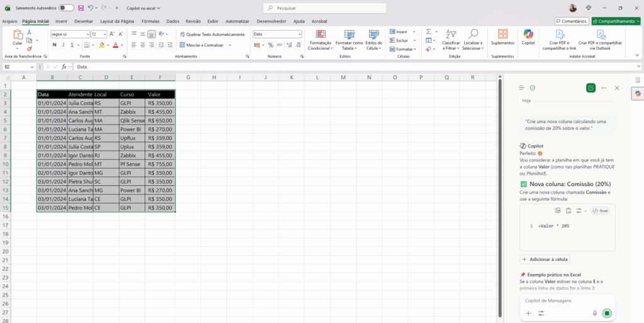Open the Fórmulas ribbon tab
Viewport: 644px width, 323px height.
[x=150, y=21]
